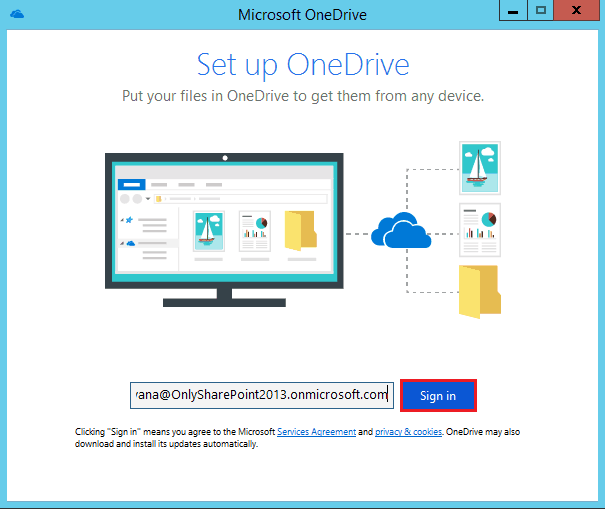Click the Sign in button
Viewport: 605px width, 510px height.
click(438, 395)
